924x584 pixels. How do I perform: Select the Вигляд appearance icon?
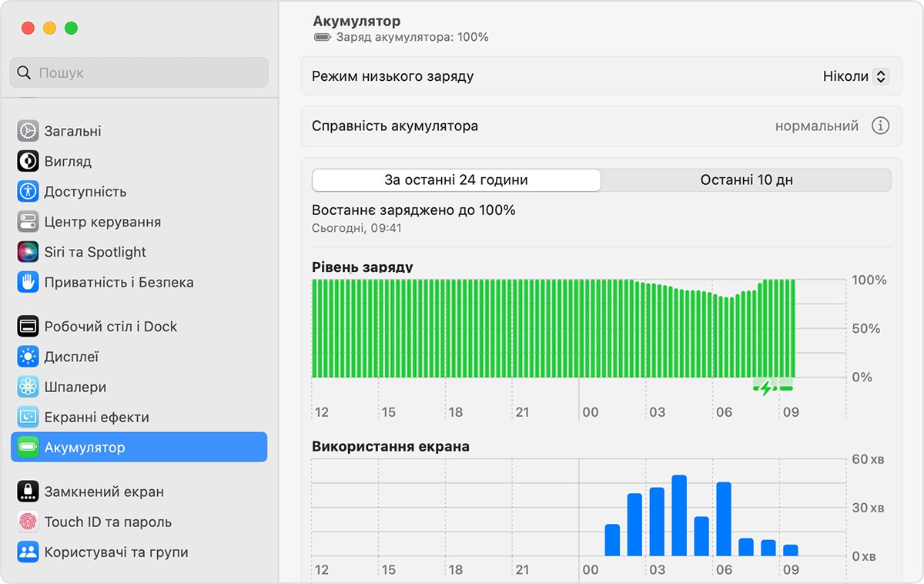pyautogui.click(x=28, y=161)
